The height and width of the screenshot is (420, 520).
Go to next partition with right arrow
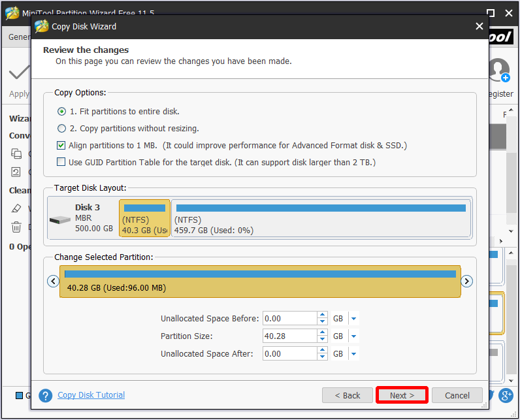(466, 281)
